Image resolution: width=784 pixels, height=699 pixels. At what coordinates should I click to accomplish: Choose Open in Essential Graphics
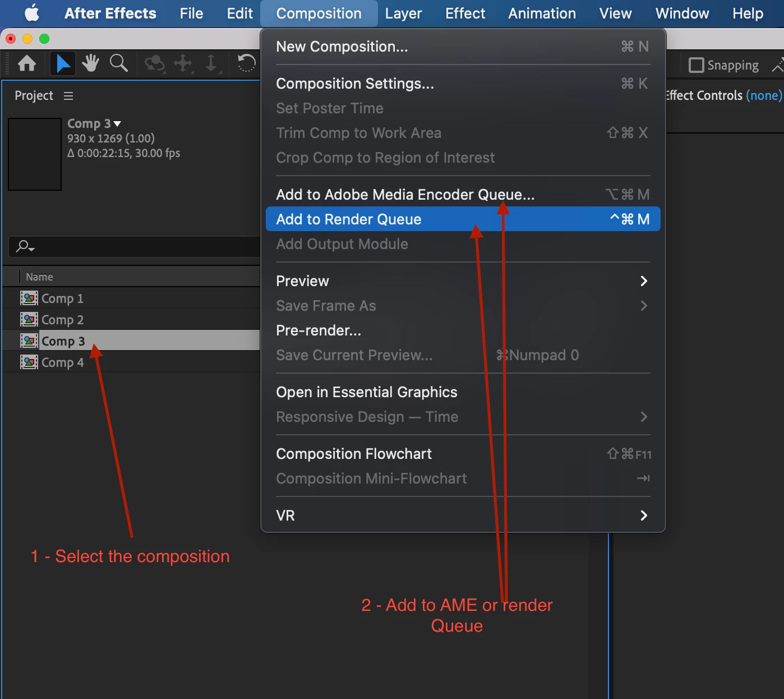click(463, 392)
